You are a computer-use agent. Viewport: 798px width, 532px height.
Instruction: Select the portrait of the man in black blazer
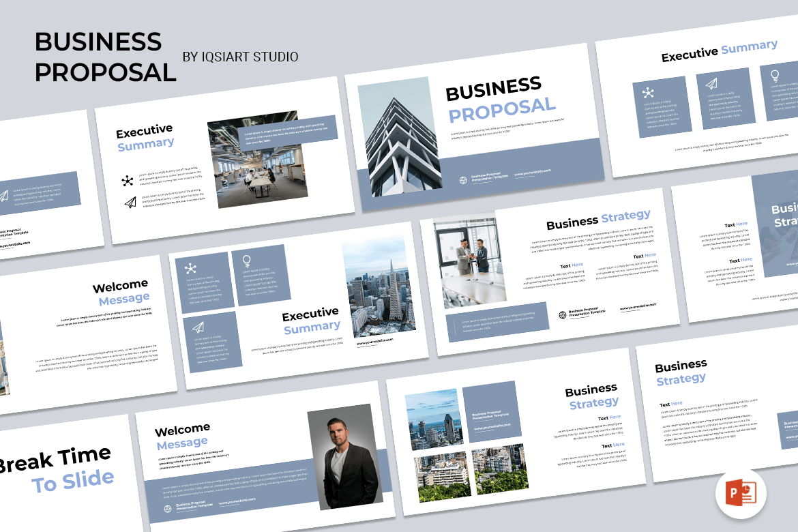pyautogui.click(x=344, y=456)
